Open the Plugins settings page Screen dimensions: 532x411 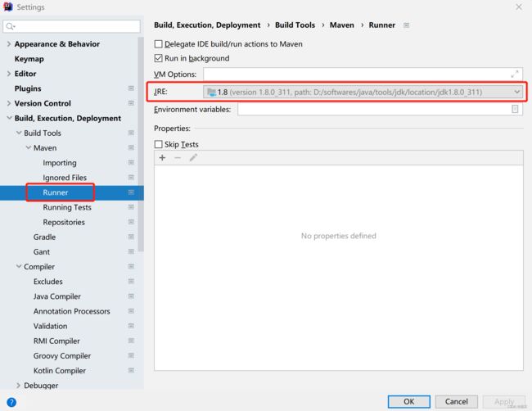click(28, 88)
